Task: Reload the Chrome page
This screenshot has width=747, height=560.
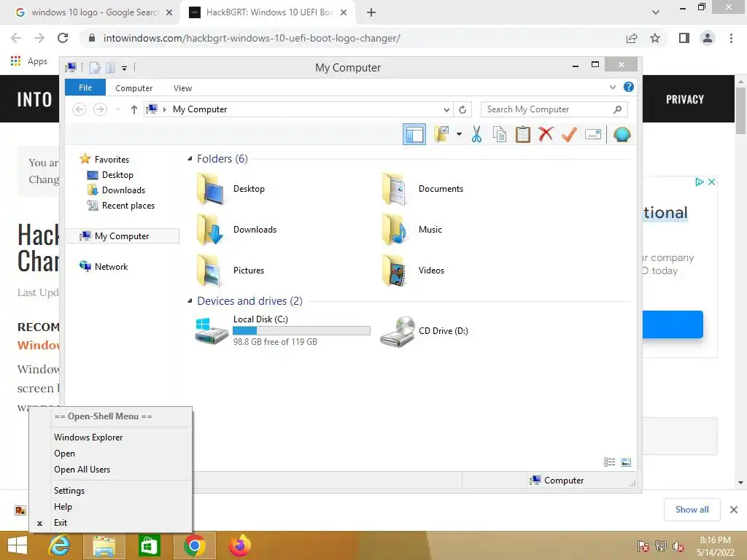Action: 63,38
